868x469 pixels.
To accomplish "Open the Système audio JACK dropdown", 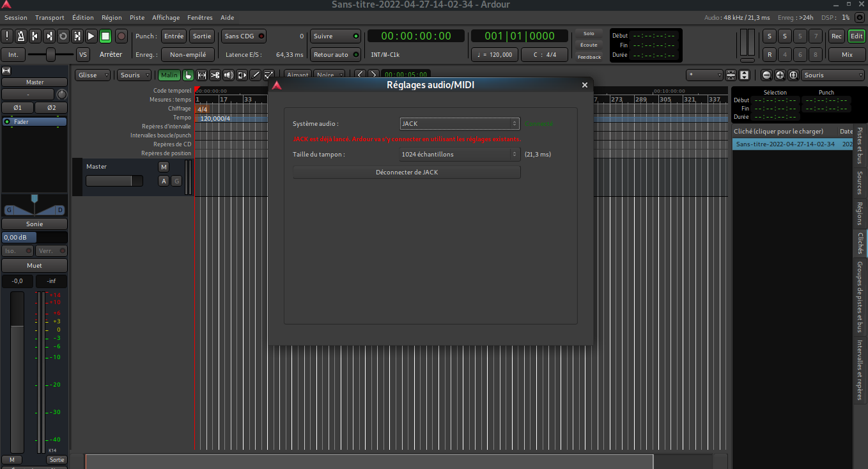I will pyautogui.click(x=459, y=123).
